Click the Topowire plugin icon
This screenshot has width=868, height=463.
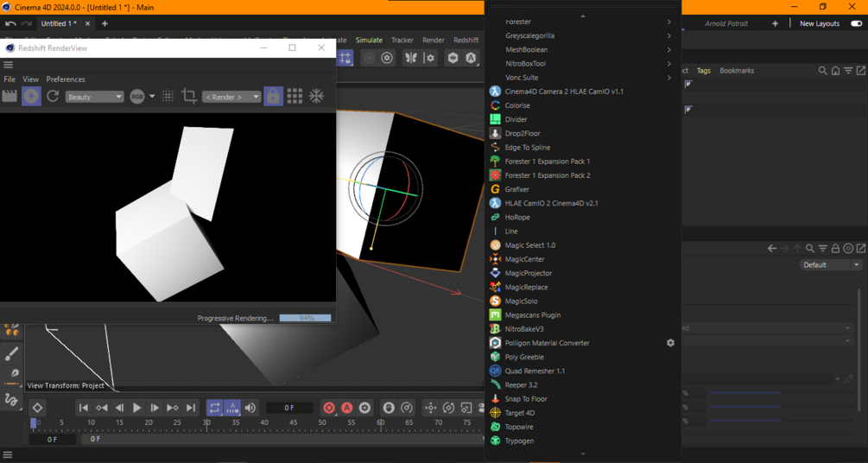496,427
